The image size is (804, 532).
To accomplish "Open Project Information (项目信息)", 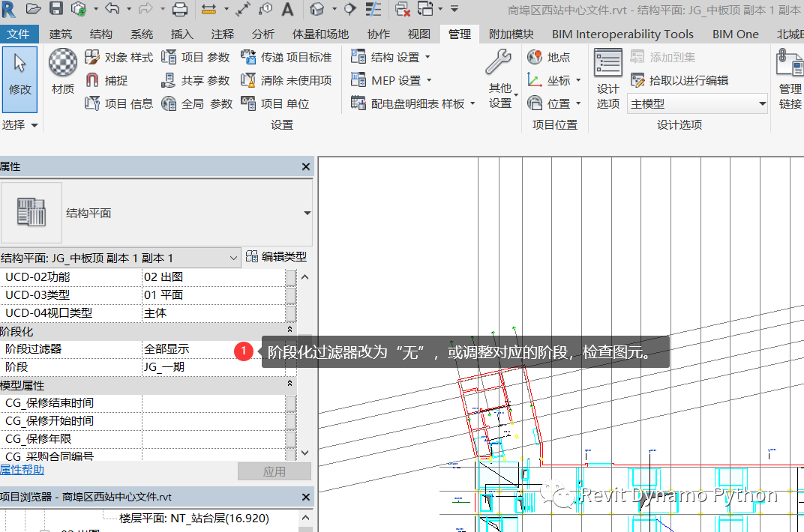I will (x=118, y=103).
